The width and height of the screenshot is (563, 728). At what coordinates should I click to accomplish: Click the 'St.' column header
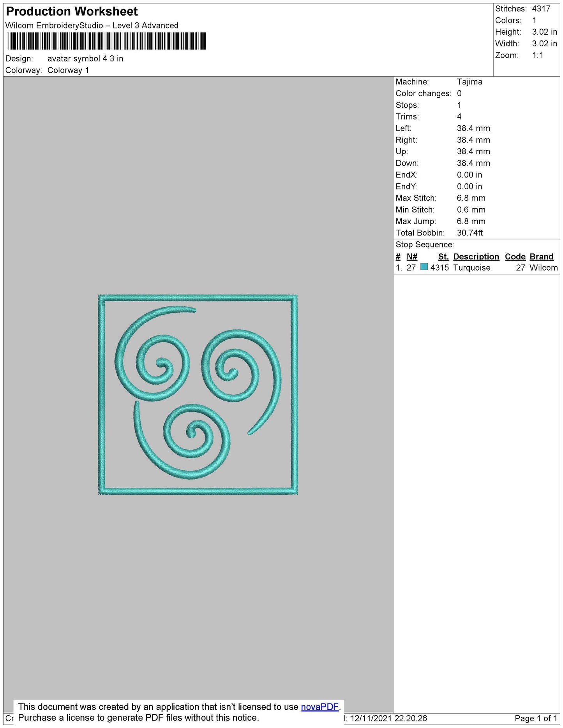coord(443,257)
